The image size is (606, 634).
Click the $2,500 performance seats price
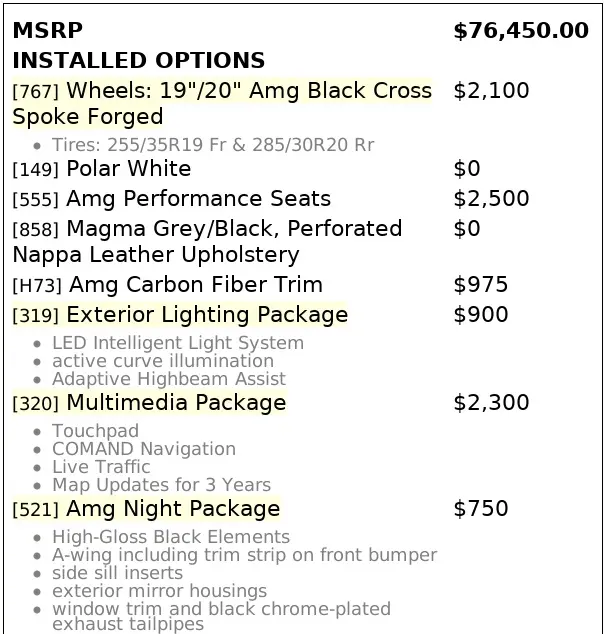coord(491,199)
